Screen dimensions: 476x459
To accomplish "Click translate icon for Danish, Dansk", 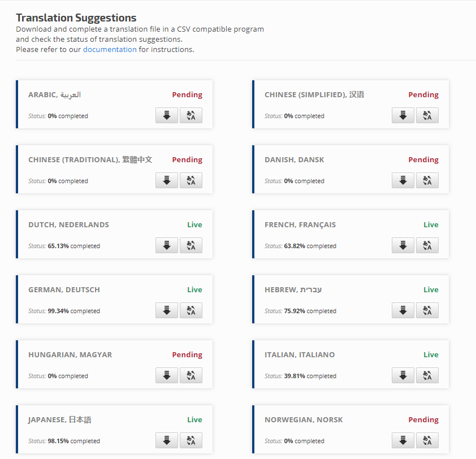I will (427, 180).
